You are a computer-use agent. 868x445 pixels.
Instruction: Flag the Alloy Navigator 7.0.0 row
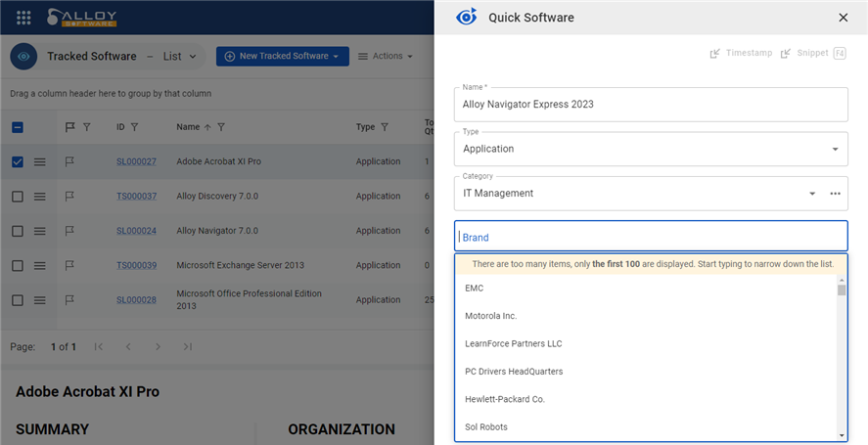click(69, 231)
